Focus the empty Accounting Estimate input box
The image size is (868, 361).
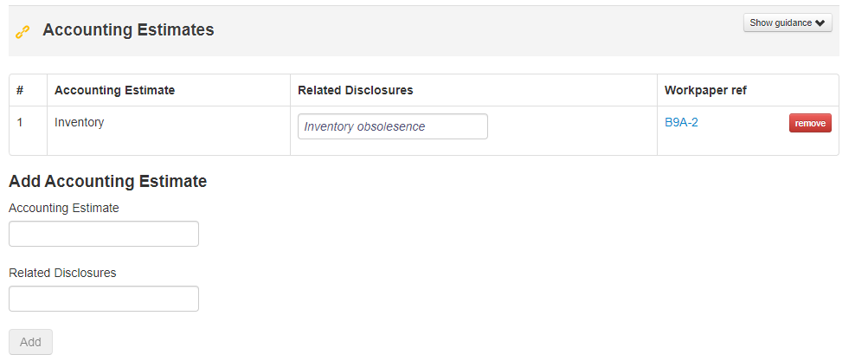point(104,234)
